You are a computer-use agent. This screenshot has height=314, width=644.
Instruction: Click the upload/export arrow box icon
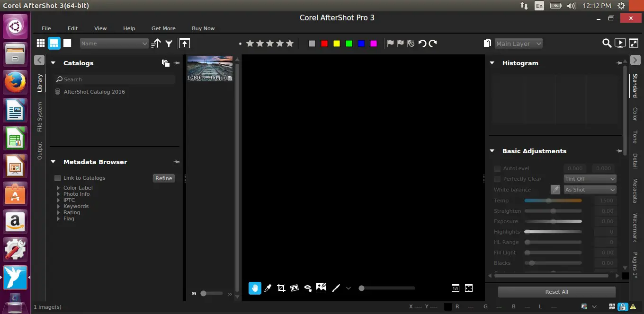point(185,44)
